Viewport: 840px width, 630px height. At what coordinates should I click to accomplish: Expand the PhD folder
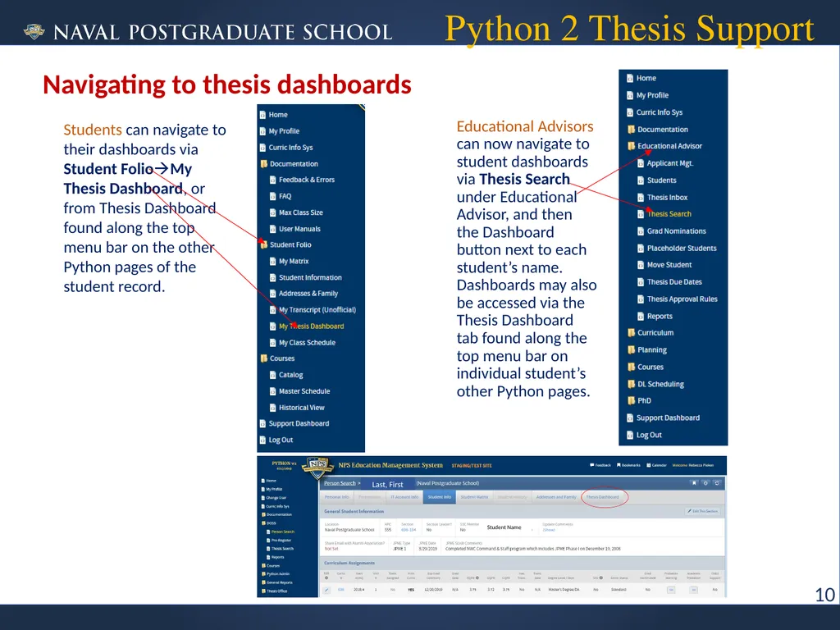click(640, 400)
